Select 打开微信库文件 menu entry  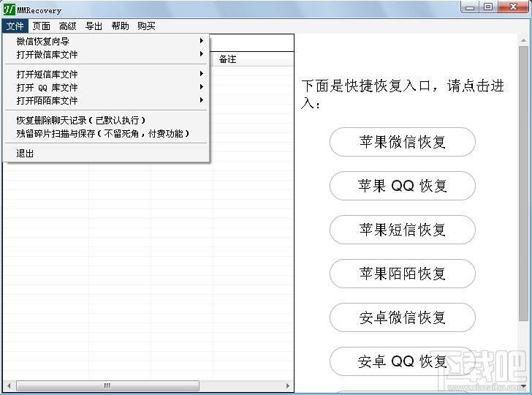(x=106, y=54)
